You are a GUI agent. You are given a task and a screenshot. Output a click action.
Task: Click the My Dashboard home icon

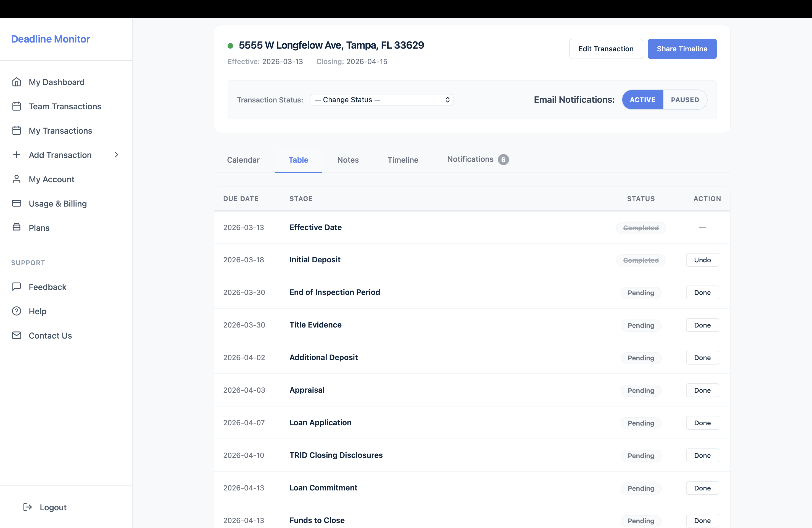(16, 82)
